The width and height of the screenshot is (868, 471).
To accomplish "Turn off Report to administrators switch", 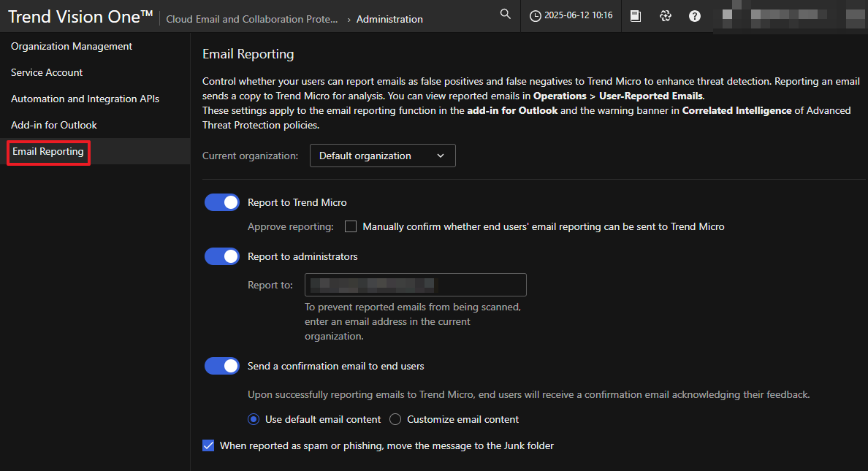I will point(222,256).
